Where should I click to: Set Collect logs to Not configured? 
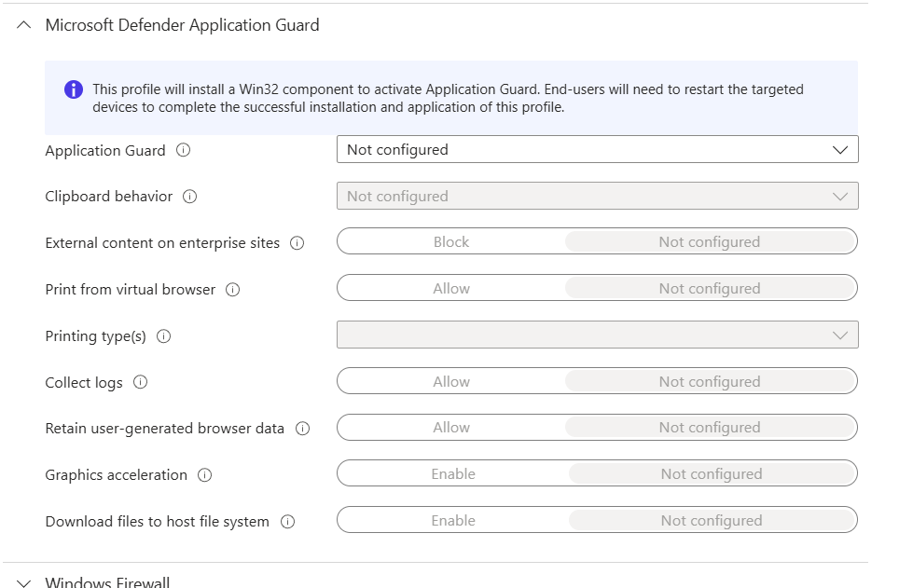[x=710, y=381]
